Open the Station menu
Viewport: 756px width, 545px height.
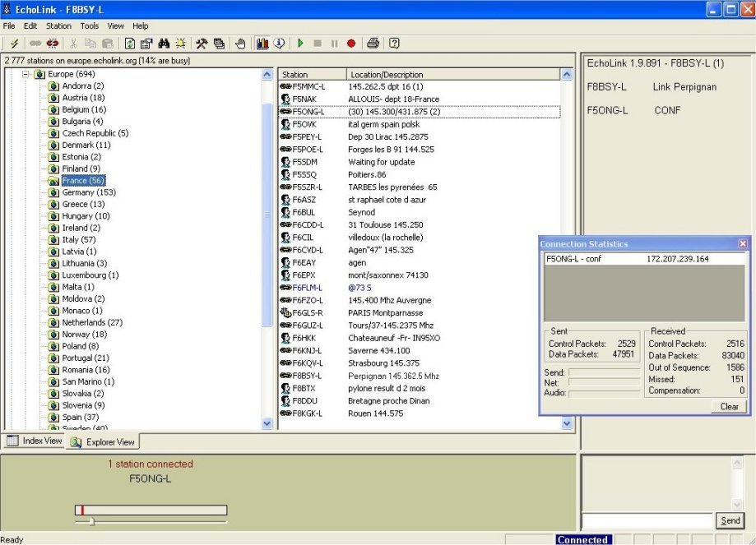pyautogui.click(x=58, y=26)
